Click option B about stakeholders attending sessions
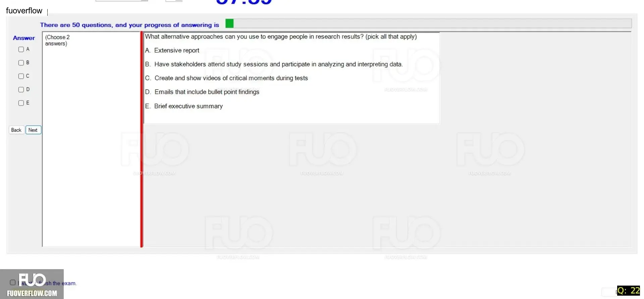 click(x=274, y=64)
